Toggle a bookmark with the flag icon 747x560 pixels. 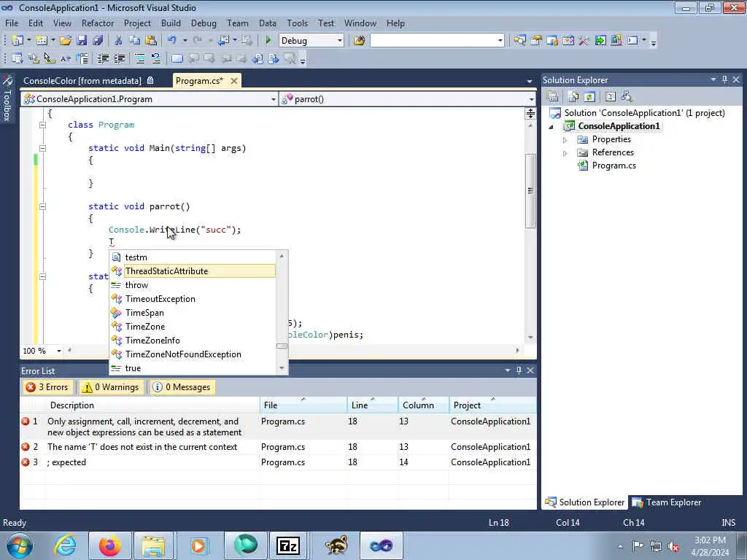point(177,58)
